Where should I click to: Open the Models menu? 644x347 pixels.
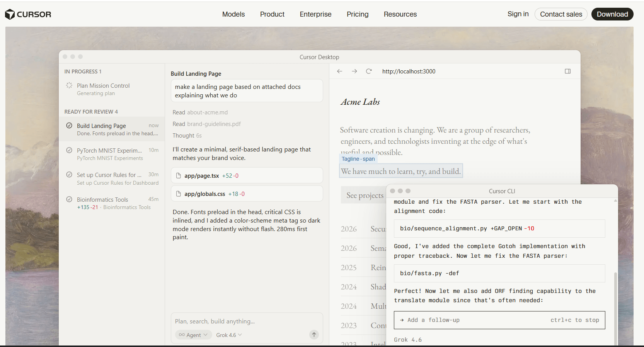233,14
